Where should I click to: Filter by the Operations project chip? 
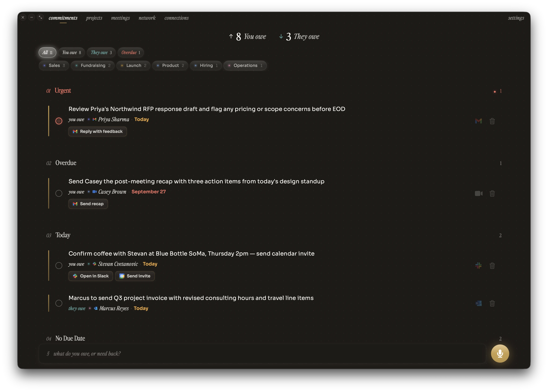pos(245,66)
